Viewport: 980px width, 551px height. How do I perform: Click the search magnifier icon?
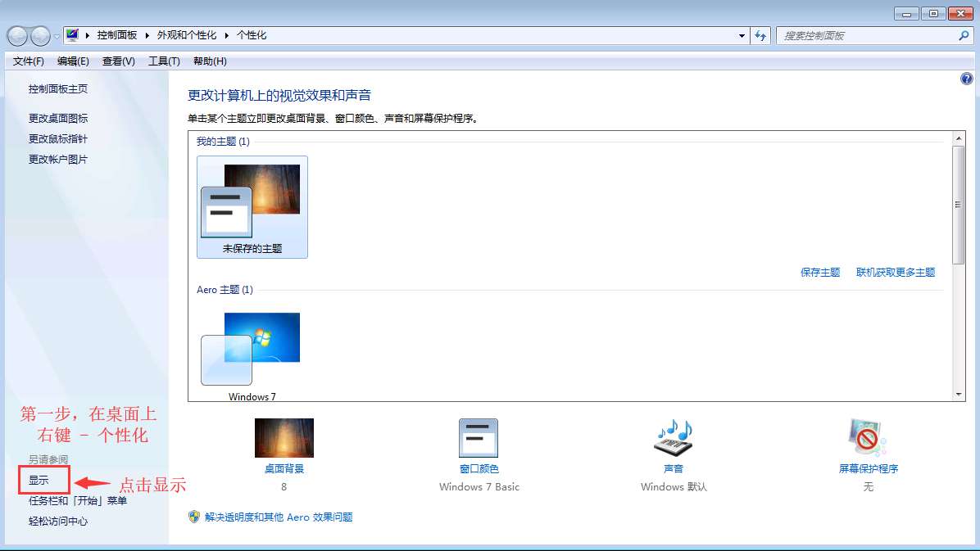click(964, 36)
